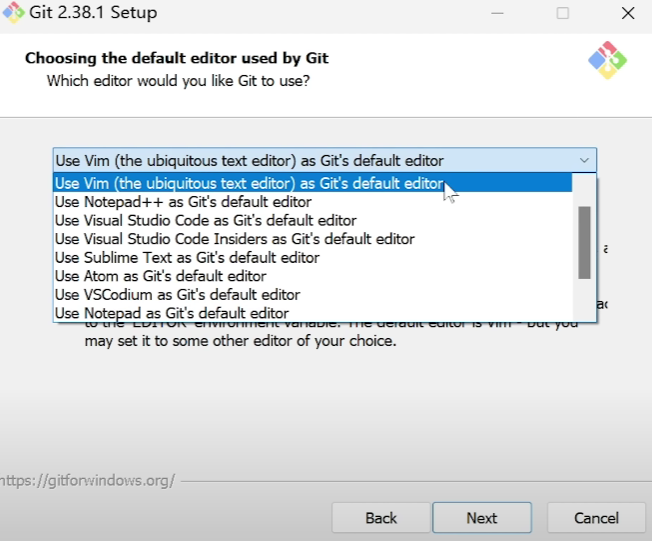Image resolution: width=652 pixels, height=541 pixels.
Task: Open the gitforwindows.org link
Action: click(87, 481)
